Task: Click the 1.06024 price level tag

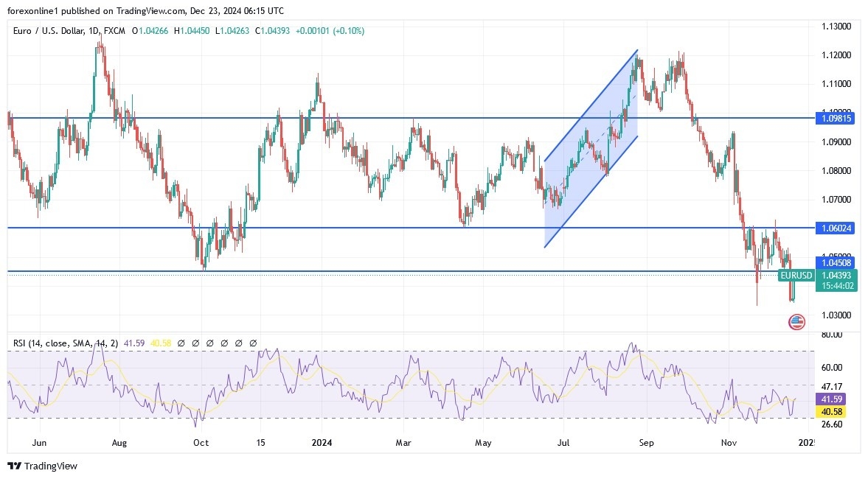Action: 836,228
